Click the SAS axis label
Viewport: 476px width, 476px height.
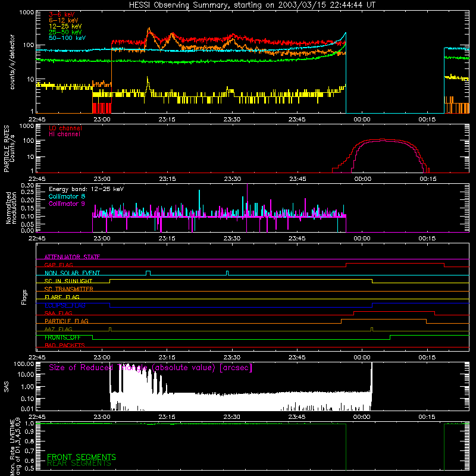[7, 387]
